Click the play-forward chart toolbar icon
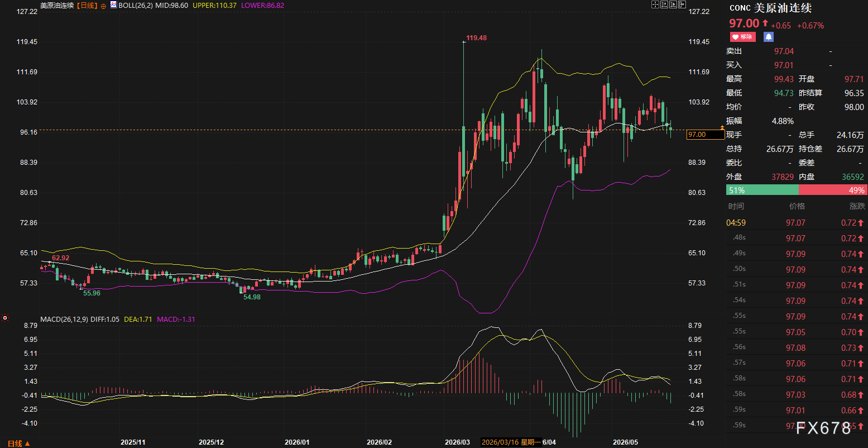The image size is (868, 448). coord(673,4)
